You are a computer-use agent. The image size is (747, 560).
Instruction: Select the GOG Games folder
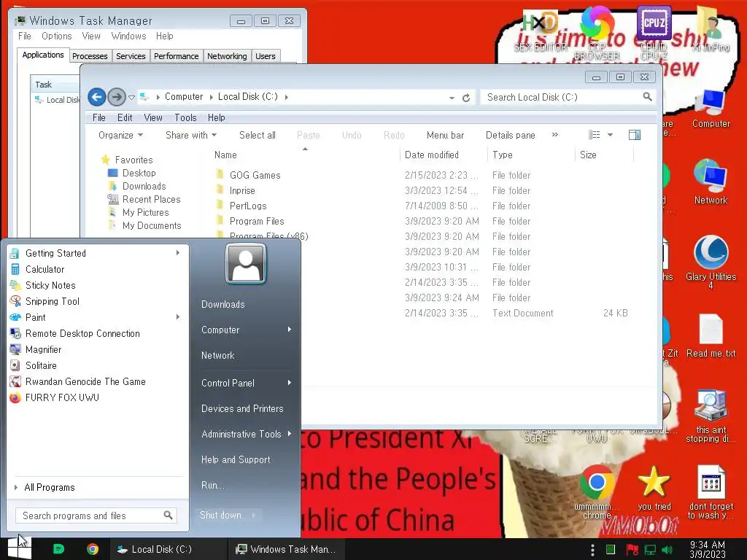[255, 175]
